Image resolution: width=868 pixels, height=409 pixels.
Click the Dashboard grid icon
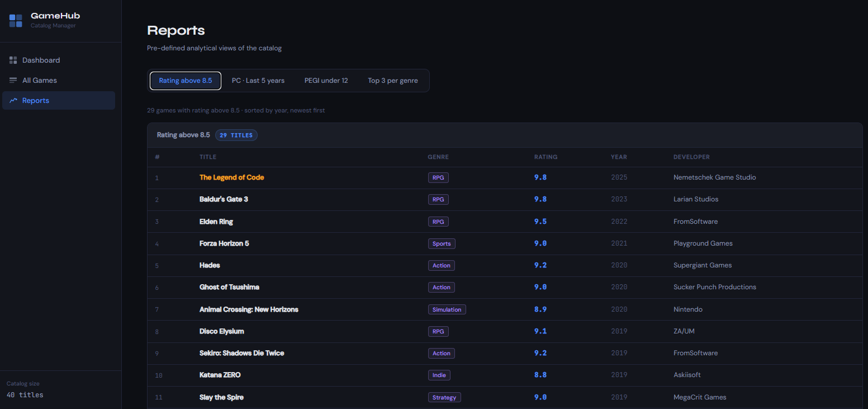pos(13,60)
